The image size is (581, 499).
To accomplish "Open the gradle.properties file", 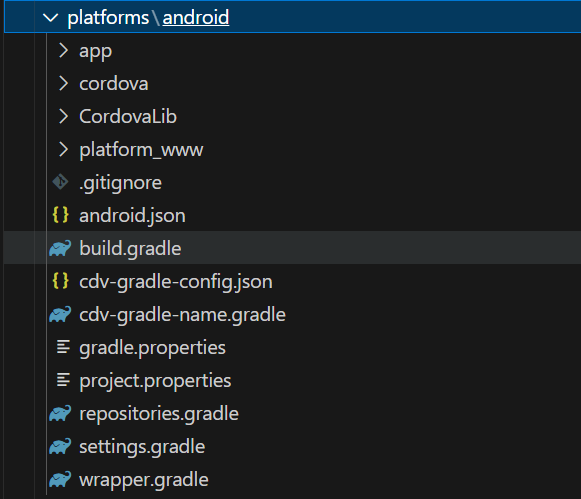I will 152,348.
